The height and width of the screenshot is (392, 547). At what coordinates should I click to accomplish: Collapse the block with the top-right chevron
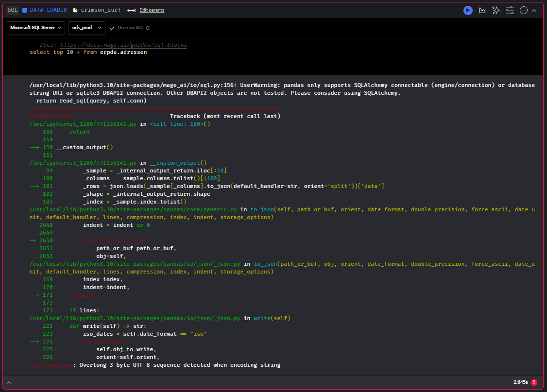click(x=534, y=10)
